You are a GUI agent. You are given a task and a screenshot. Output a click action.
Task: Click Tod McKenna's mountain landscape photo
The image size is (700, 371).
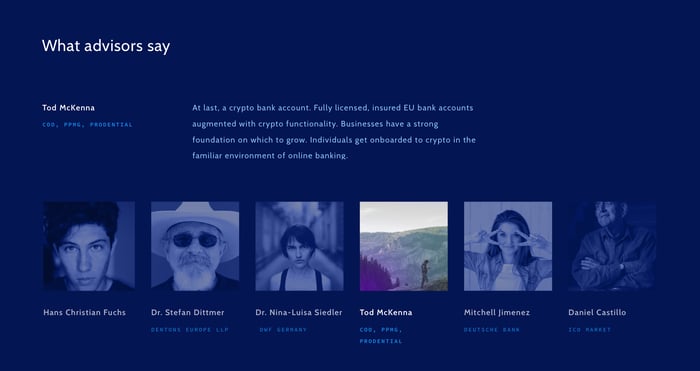404,246
